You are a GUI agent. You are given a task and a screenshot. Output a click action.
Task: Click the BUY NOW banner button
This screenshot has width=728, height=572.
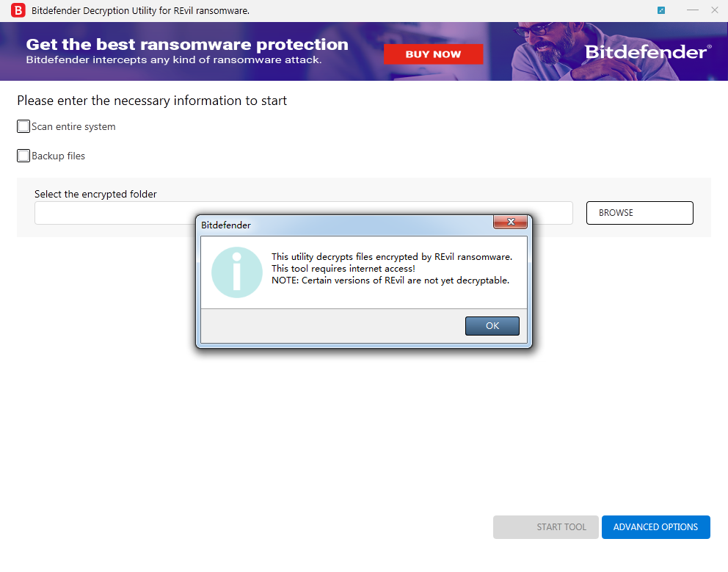(x=433, y=54)
